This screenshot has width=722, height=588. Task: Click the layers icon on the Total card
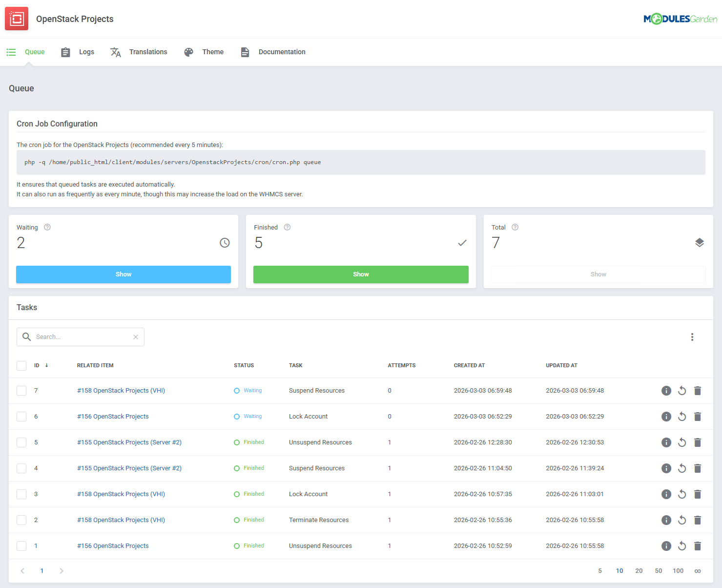[700, 242]
